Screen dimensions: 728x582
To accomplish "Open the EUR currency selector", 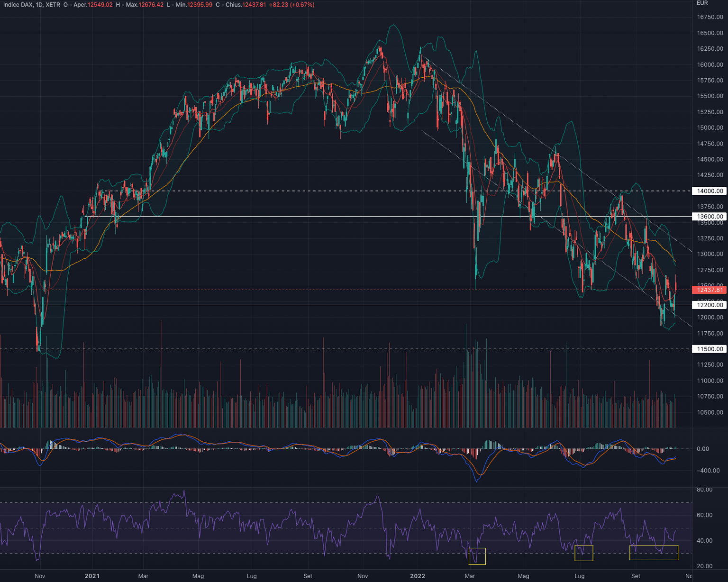I will [x=702, y=3].
